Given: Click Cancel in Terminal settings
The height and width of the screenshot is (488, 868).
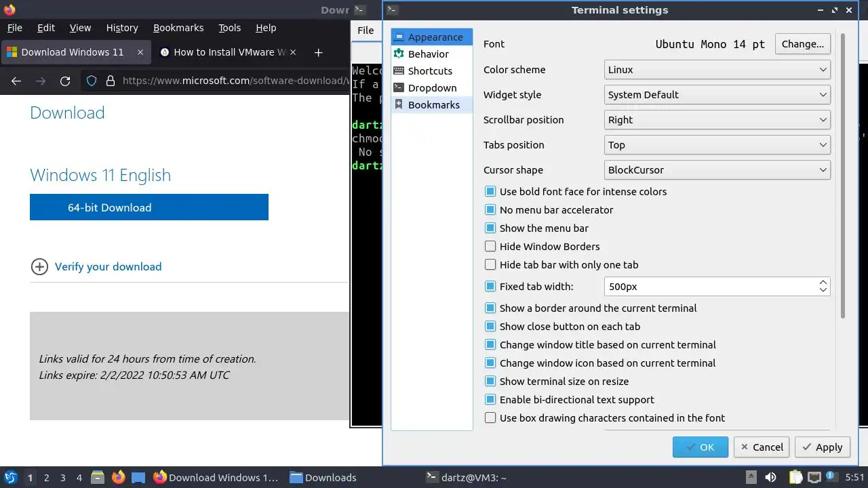Looking at the screenshot, I should click(x=762, y=447).
